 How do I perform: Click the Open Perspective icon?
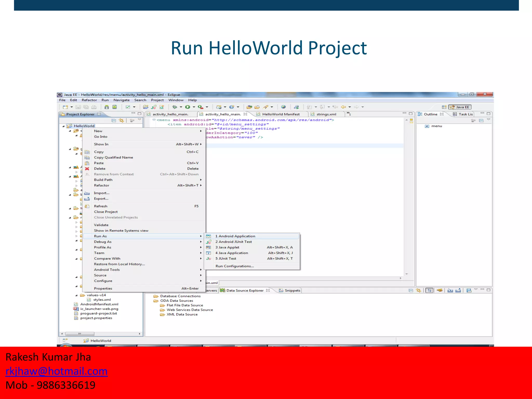[x=444, y=107]
